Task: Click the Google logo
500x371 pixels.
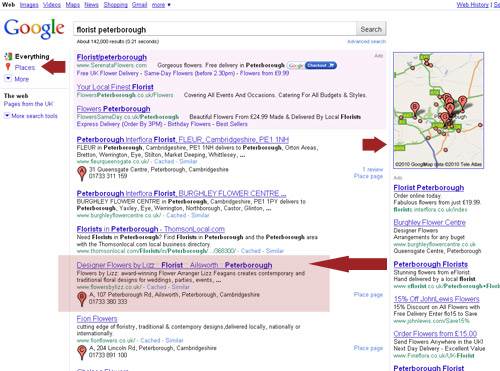Action: [34, 29]
